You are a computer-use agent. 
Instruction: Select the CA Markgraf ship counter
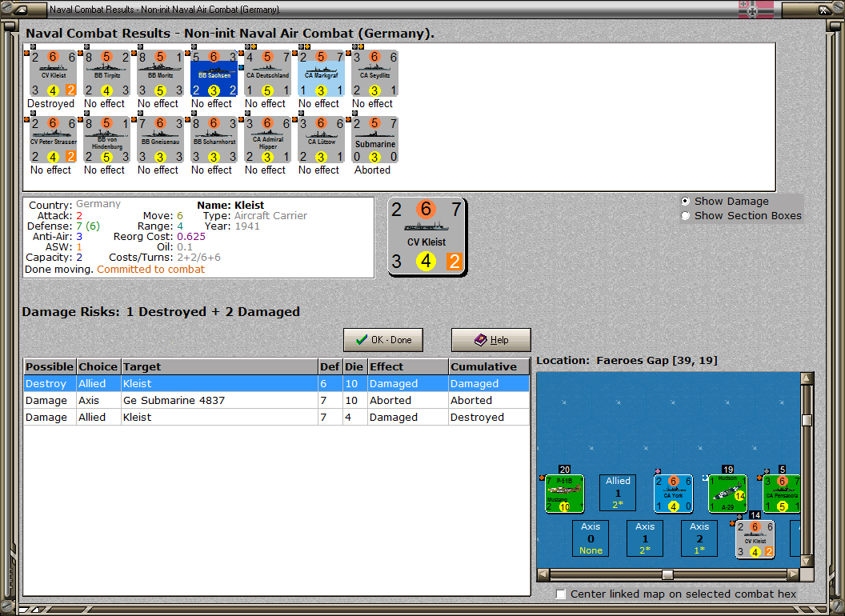click(x=321, y=74)
